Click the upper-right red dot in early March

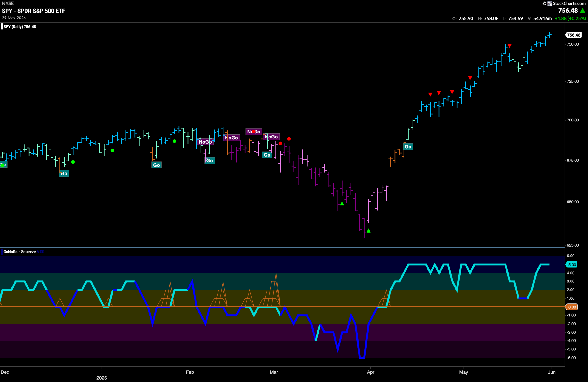[x=289, y=139]
